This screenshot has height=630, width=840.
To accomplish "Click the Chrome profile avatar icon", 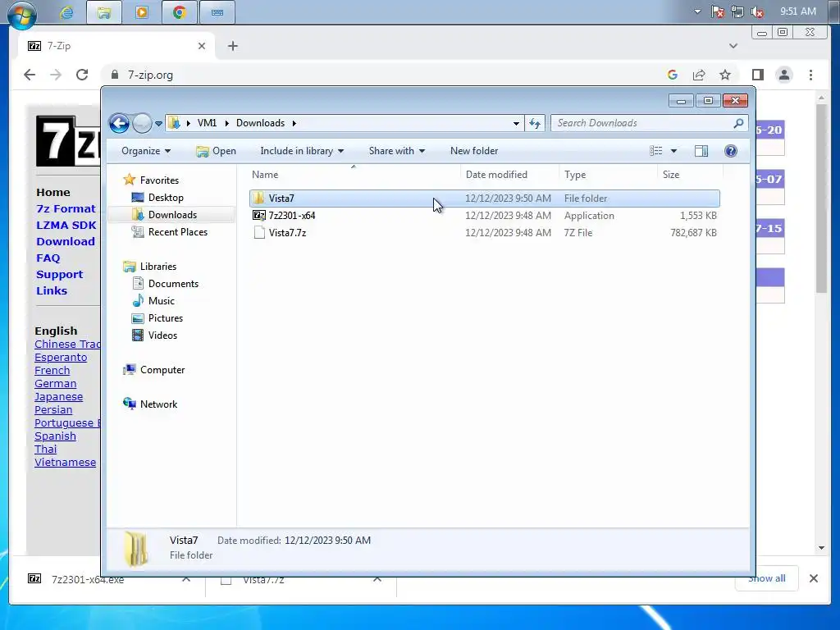I will 784,75.
